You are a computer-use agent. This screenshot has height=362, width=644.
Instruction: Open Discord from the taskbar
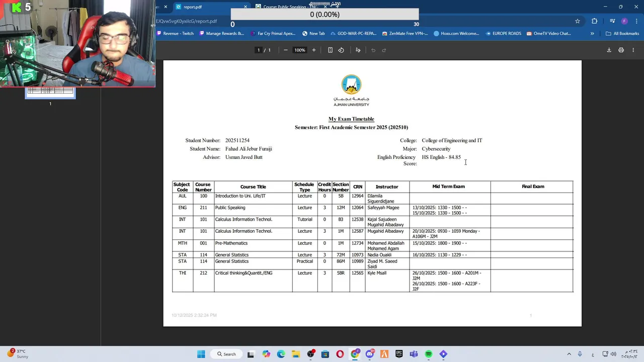click(x=370, y=354)
